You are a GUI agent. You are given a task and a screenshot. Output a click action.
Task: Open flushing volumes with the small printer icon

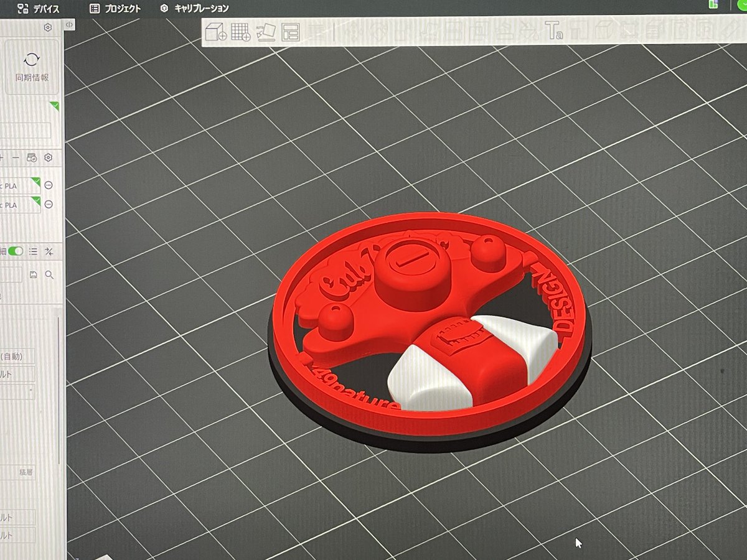click(31, 157)
